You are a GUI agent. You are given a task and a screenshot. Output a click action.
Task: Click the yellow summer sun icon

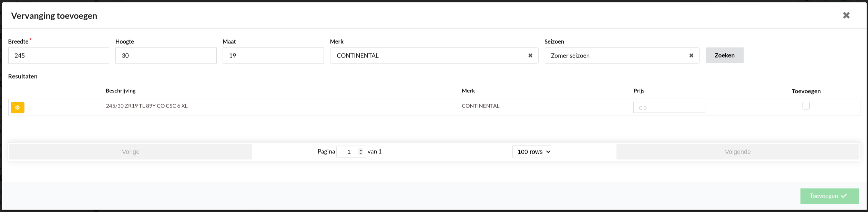(18, 108)
